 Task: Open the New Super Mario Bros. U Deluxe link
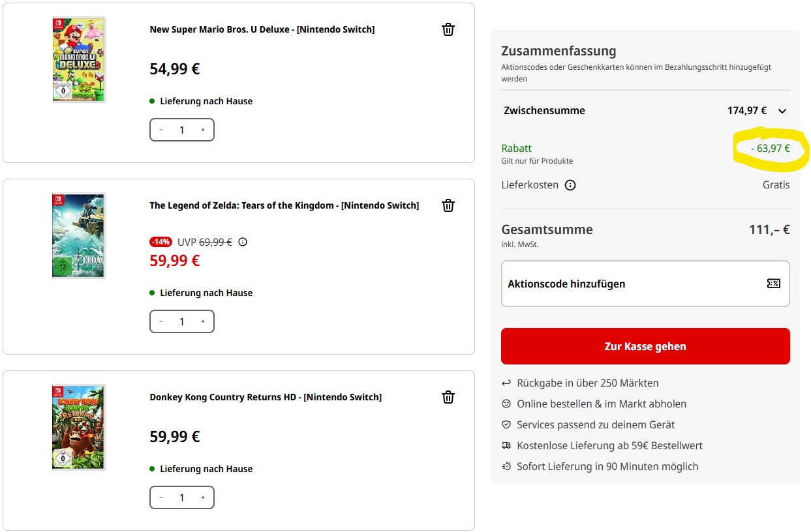[262, 29]
